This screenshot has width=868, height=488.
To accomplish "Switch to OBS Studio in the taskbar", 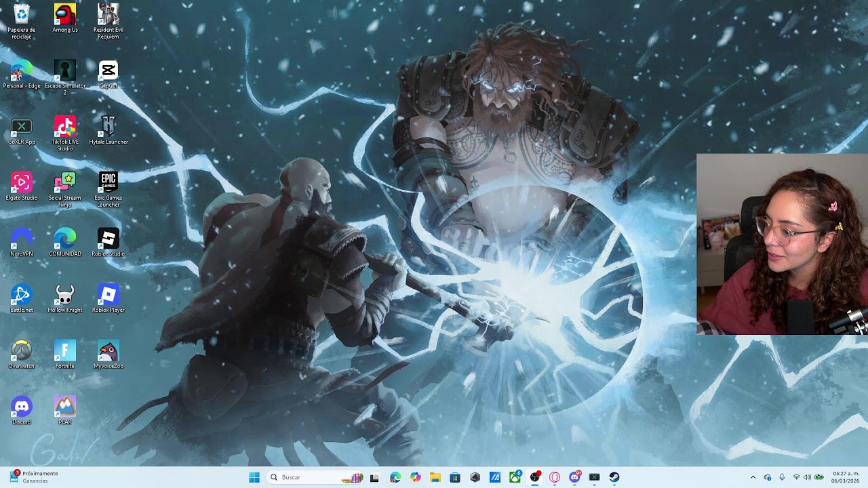I will point(535,477).
